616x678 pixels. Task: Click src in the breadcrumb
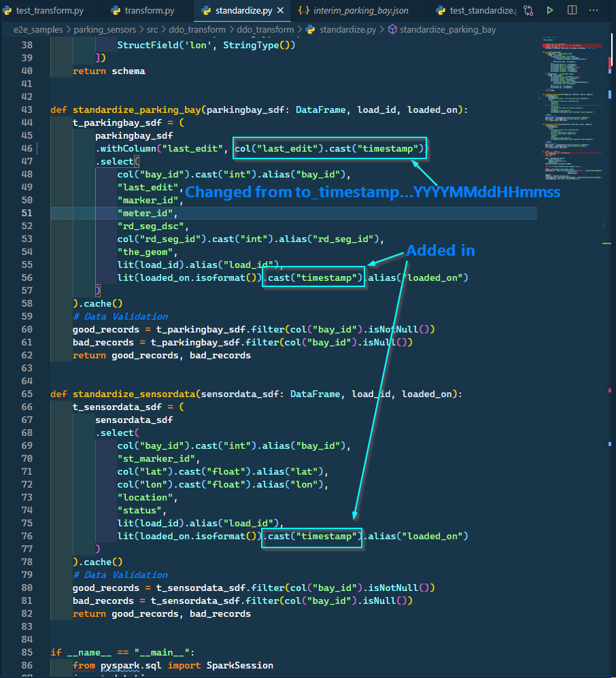(x=152, y=29)
